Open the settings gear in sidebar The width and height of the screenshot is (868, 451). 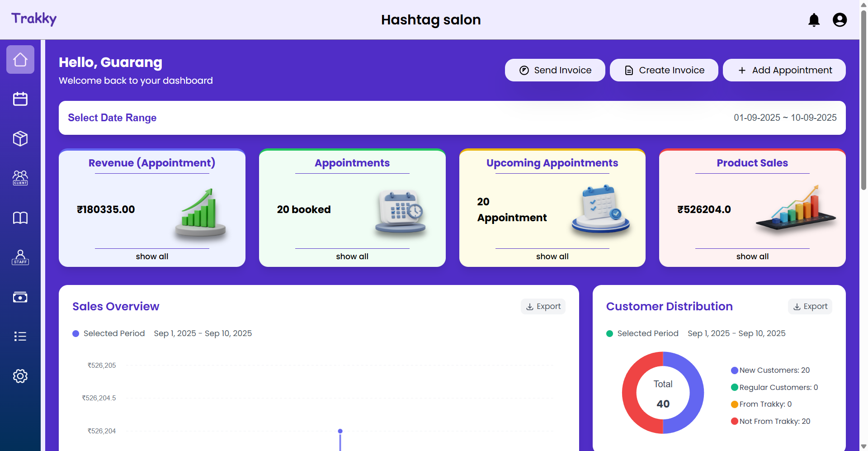click(20, 376)
